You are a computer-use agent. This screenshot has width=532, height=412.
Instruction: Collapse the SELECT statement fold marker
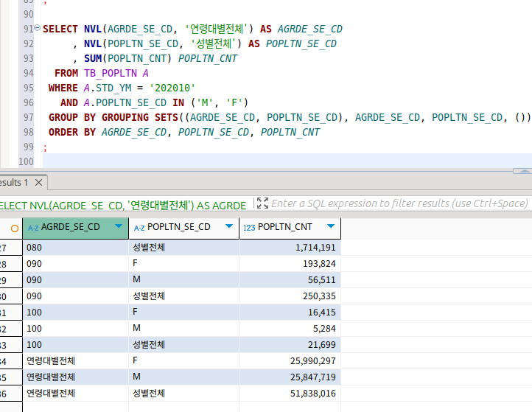click(38, 28)
